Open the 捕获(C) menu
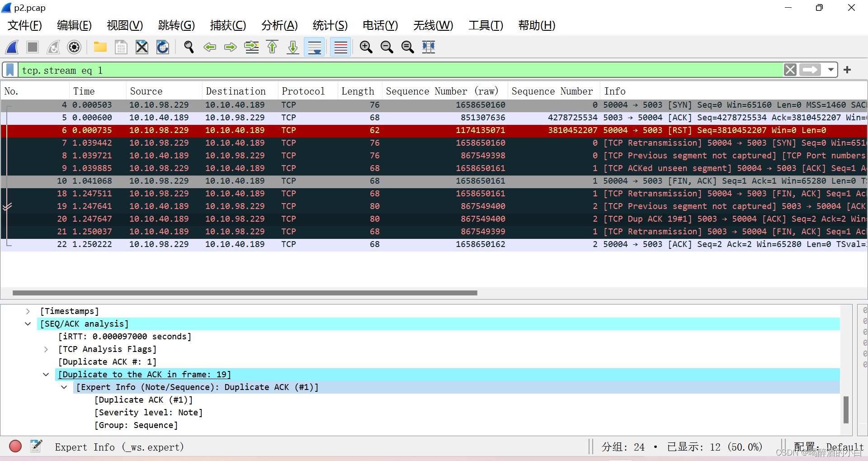The width and height of the screenshot is (868, 461). [228, 25]
